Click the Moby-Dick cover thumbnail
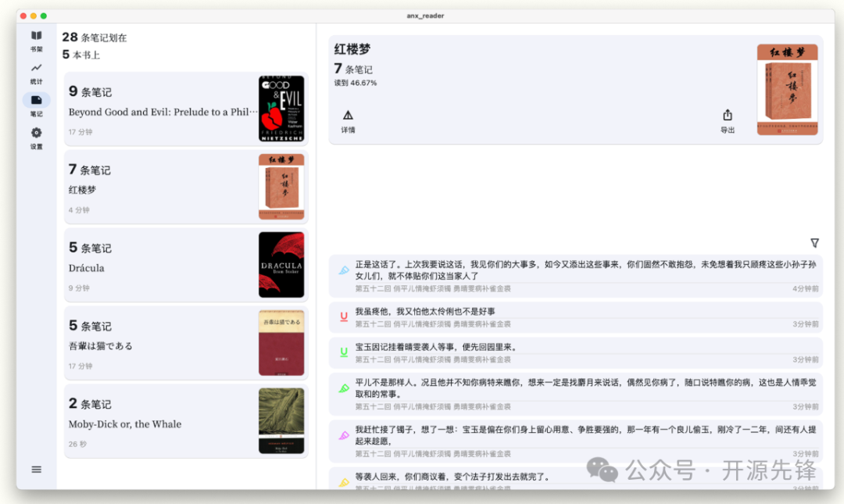 click(x=281, y=421)
